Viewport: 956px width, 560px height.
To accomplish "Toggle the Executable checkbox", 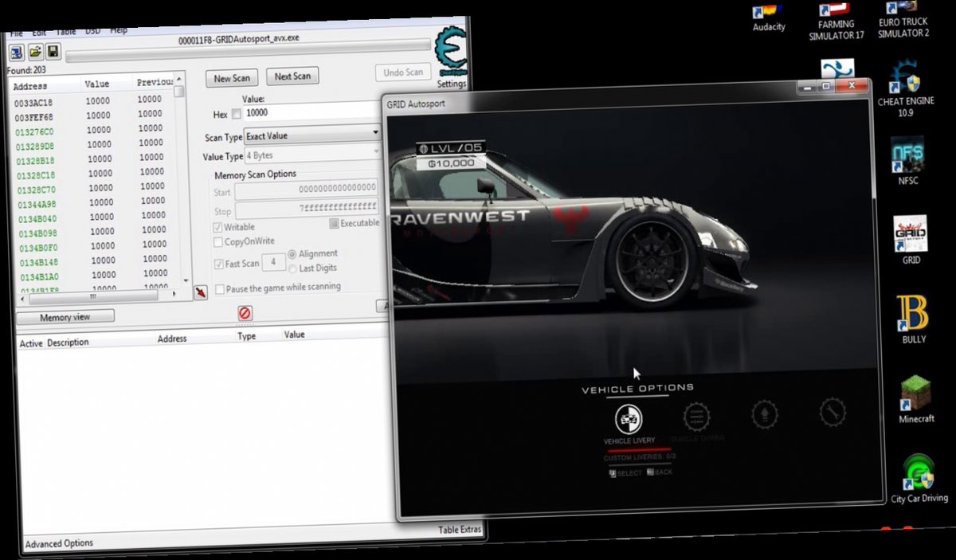I will point(334,224).
